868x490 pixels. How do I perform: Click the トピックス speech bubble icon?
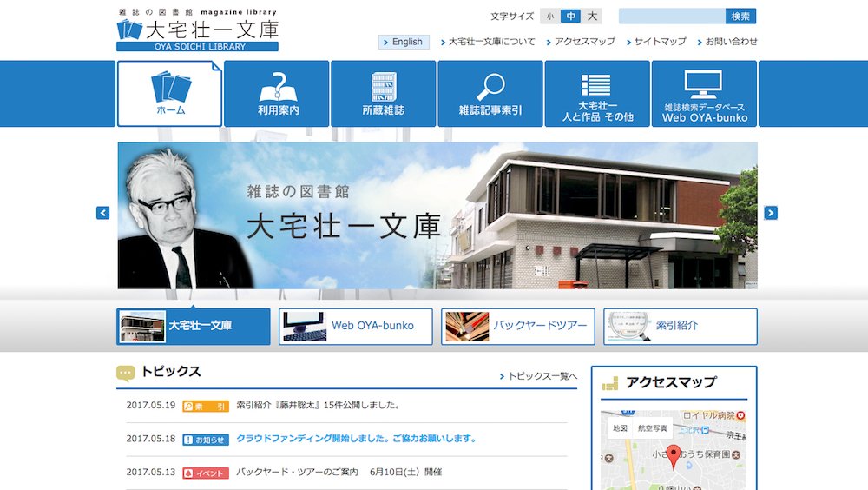click(126, 373)
